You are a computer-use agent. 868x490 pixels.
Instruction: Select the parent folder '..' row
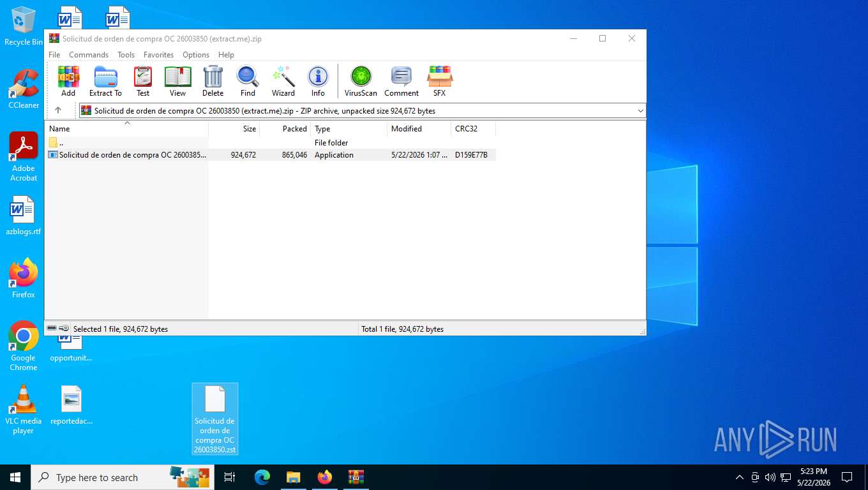point(271,143)
